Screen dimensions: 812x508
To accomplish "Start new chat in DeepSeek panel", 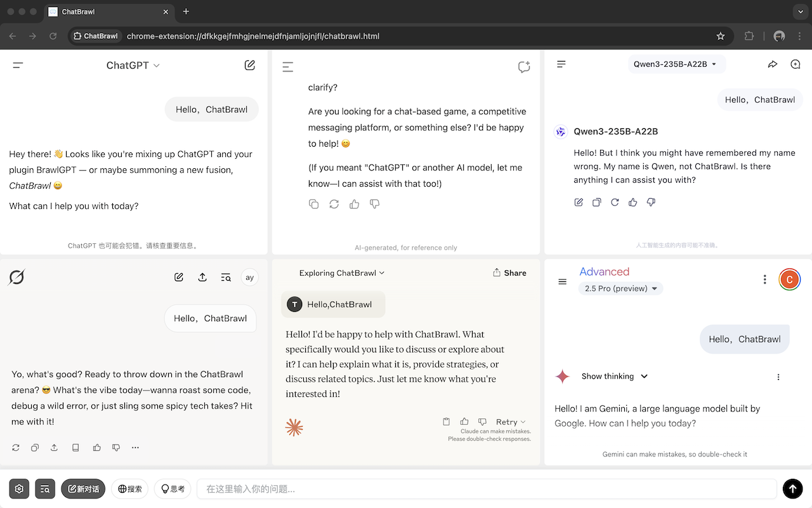I will 524,67.
